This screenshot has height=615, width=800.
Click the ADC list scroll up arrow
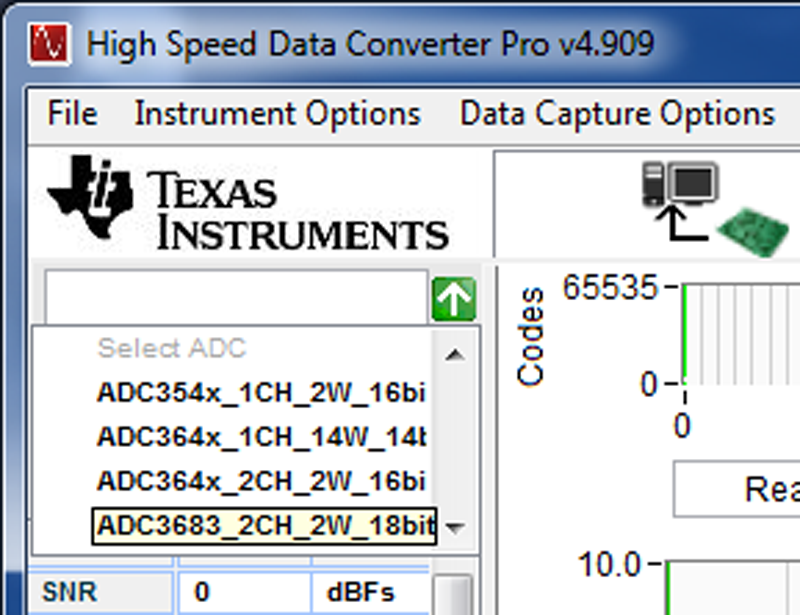click(x=454, y=353)
